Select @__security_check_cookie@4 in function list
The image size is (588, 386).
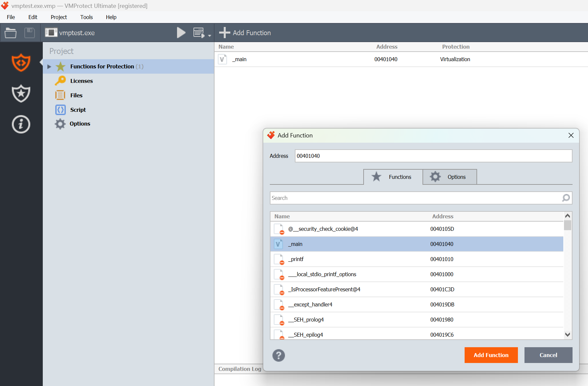point(417,229)
